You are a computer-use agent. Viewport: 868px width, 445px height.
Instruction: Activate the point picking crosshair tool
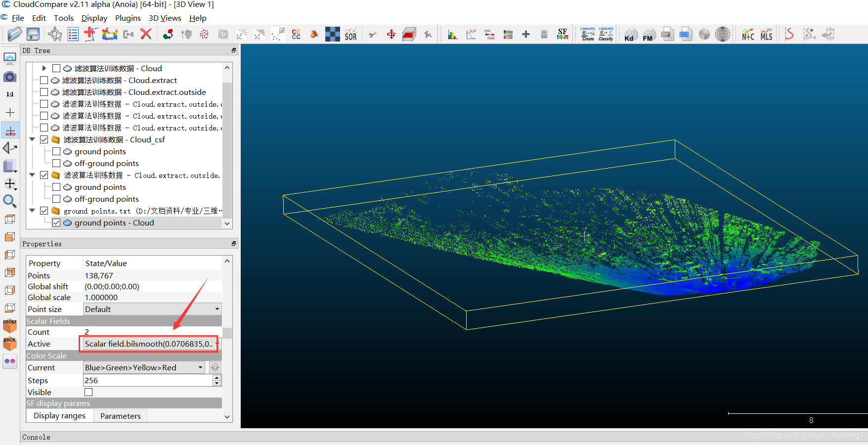pyautogui.click(x=55, y=34)
